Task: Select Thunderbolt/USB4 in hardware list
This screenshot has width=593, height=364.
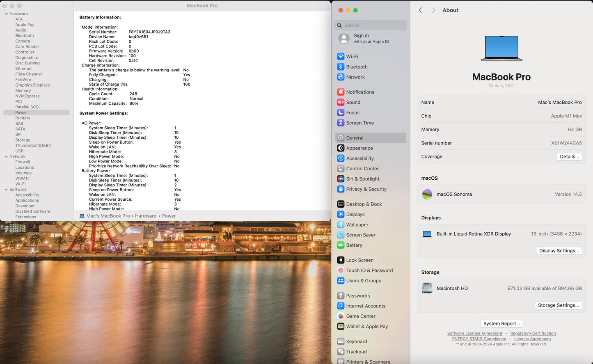Action: pyautogui.click(x=33, y=145)
